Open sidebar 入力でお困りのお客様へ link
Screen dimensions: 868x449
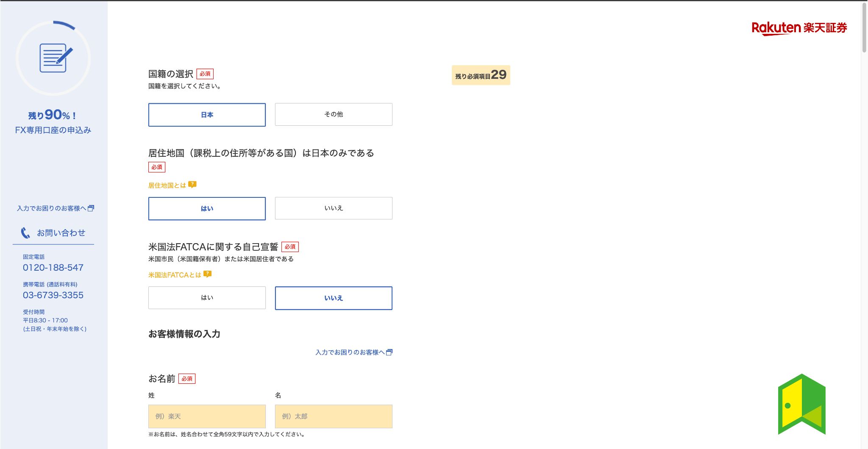click(x=55, y=208)
